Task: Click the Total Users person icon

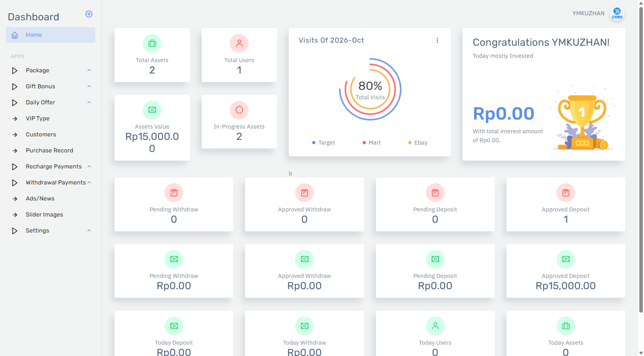Action: point(239,43)
